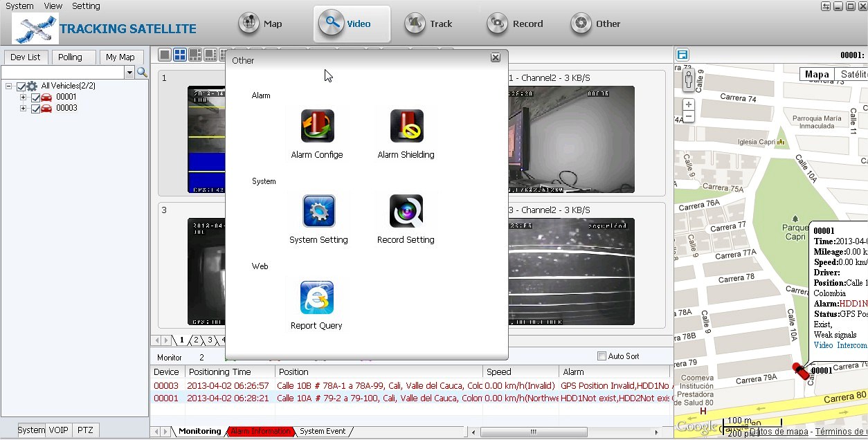Click the red vehicle marker on map
This screenshot has width=868, height=440.
tap(801, 370)
